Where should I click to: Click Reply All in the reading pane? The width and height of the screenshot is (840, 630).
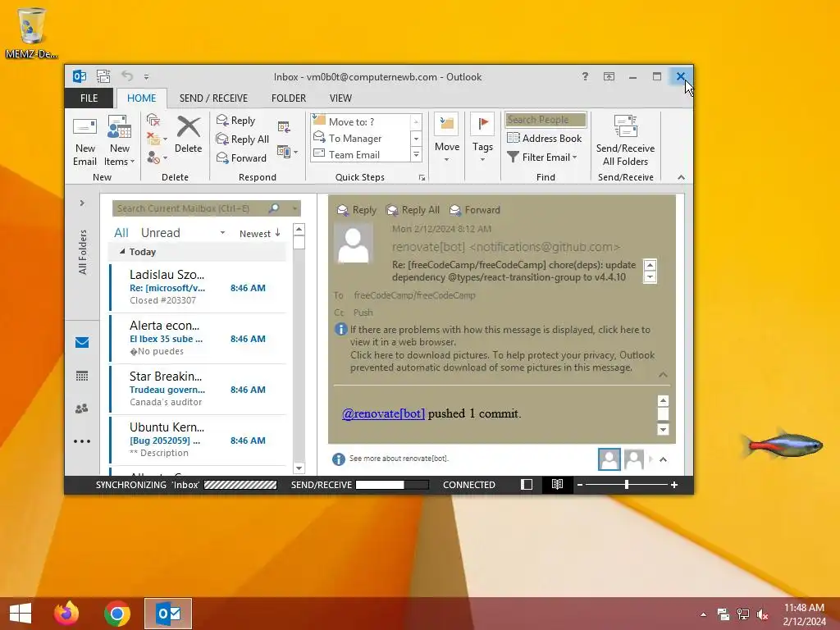click(413, 210)
